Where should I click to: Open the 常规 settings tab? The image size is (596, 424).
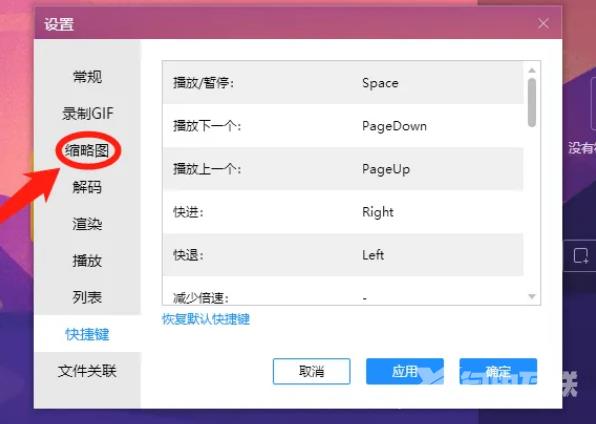87,77
